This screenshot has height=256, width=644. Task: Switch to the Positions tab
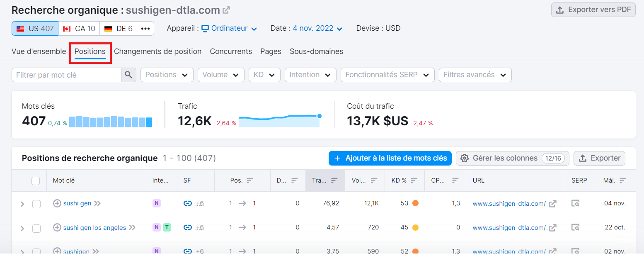click(x=90, y=51)
